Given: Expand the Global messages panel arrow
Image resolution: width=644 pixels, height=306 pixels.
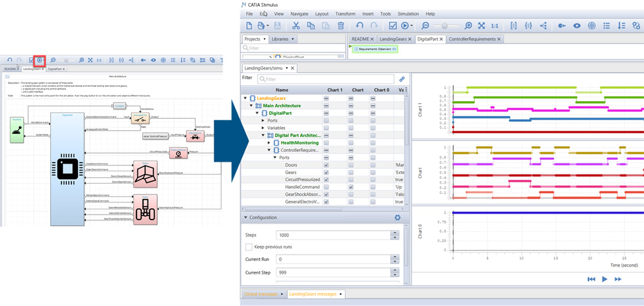Looking at the screenshot, I should pos(282,294).
